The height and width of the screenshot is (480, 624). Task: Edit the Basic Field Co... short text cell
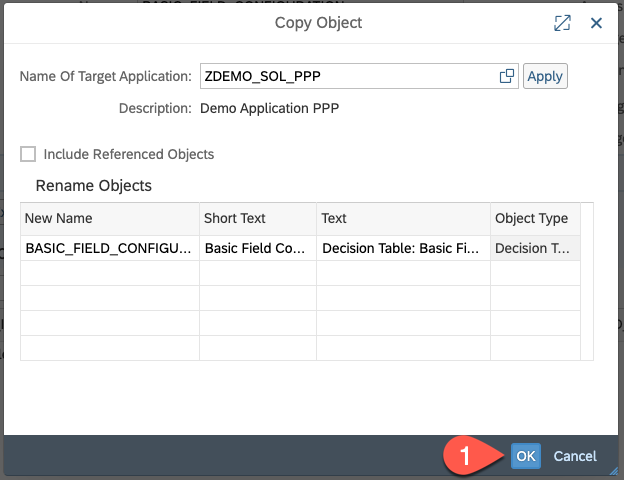pyautogui.click(x=257, y=249)
